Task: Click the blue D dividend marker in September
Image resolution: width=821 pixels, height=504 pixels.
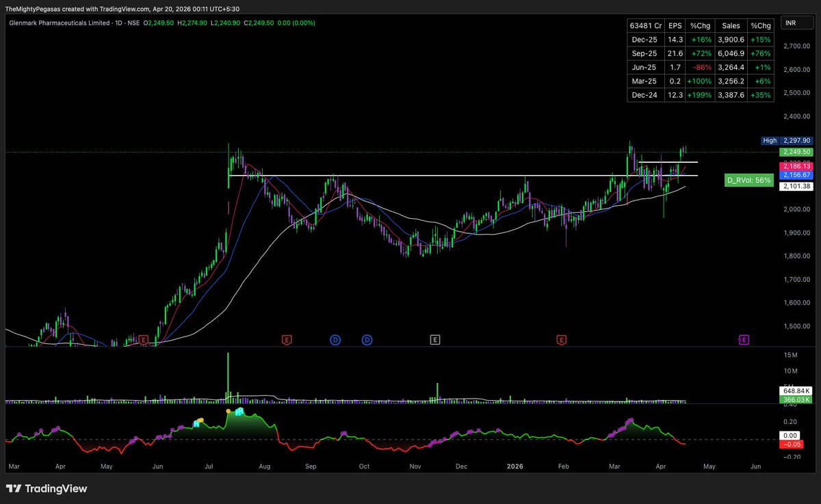Action: [335, 339]
